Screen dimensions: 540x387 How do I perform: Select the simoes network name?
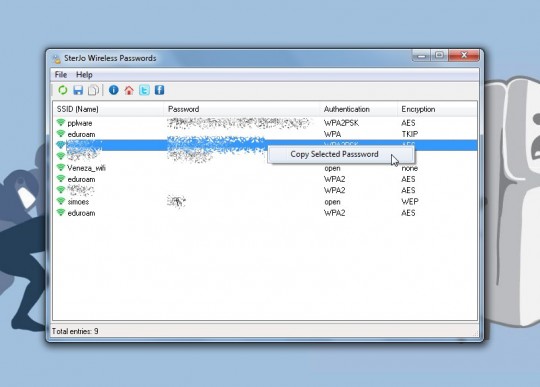pyautogui.click(x=78, y=202)
